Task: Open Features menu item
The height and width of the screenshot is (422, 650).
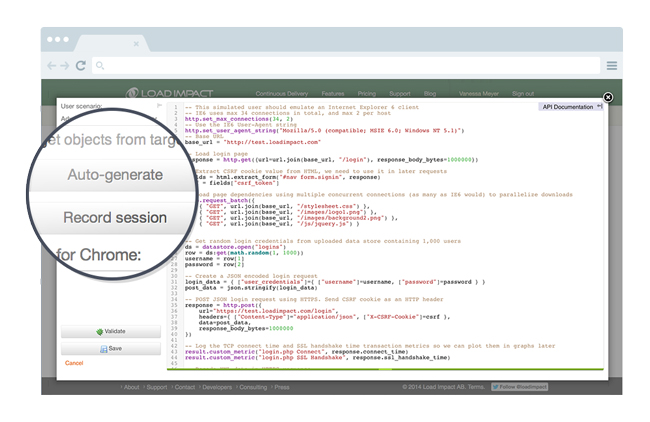Action: pyautogui.click(x=333, y=94)
